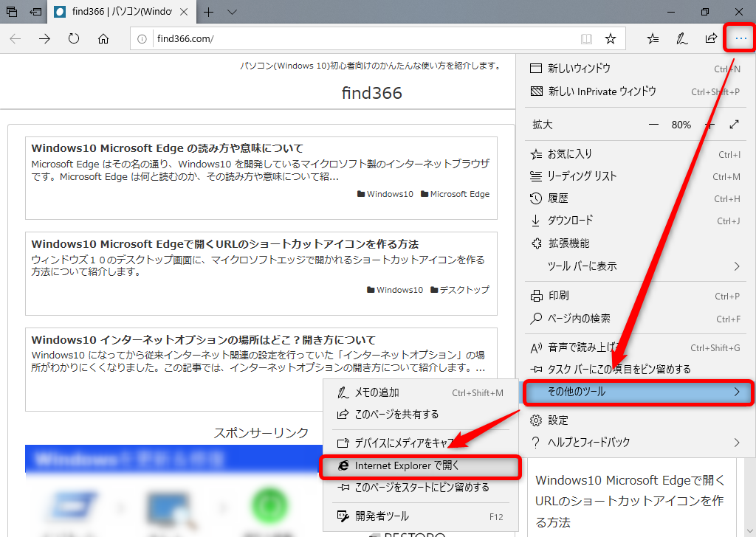Viewport: 756px width, 537px height.
Task: Open 開発者ツール in submenu
Action: 420,516
